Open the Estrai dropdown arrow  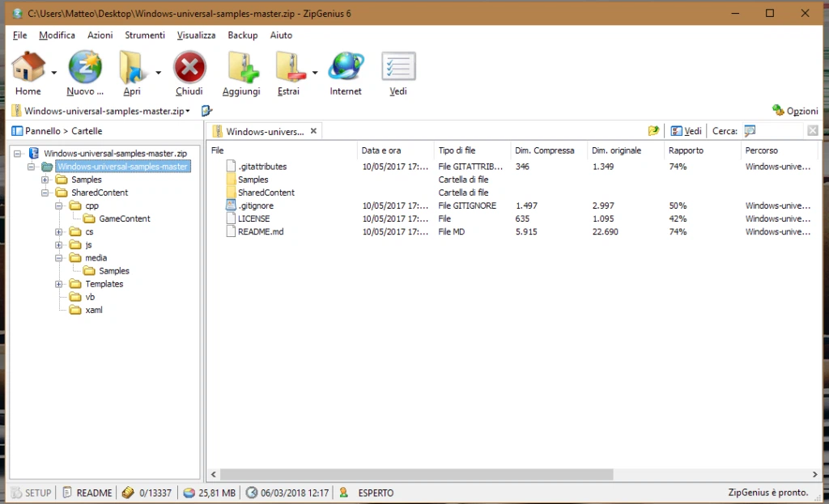click(315, 73)
